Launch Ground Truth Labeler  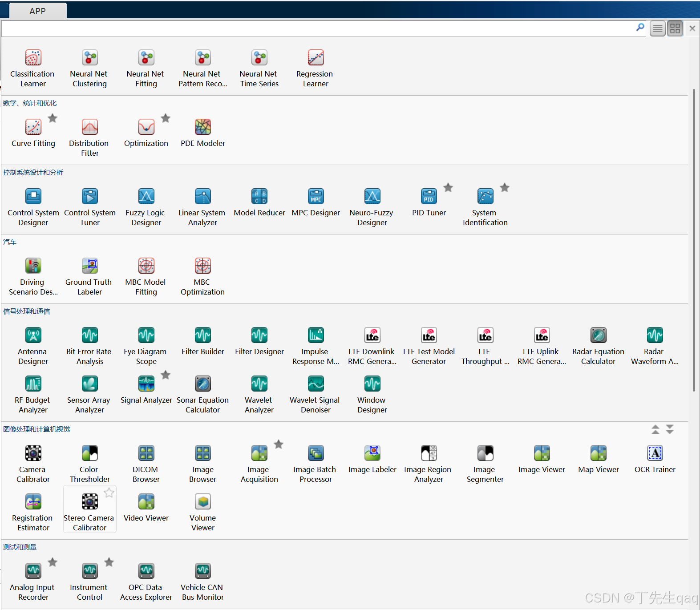(x=89, y=277)
